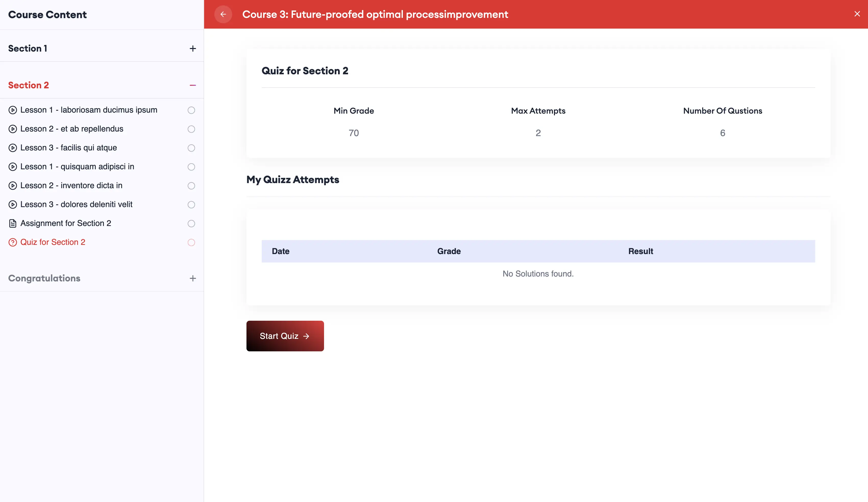Click the play icon beside Lesson 3 - dolores deleniti
Image resolution: width=868 pixels, height=502 pixels.
pyautogui.click(x=13, y=205)
